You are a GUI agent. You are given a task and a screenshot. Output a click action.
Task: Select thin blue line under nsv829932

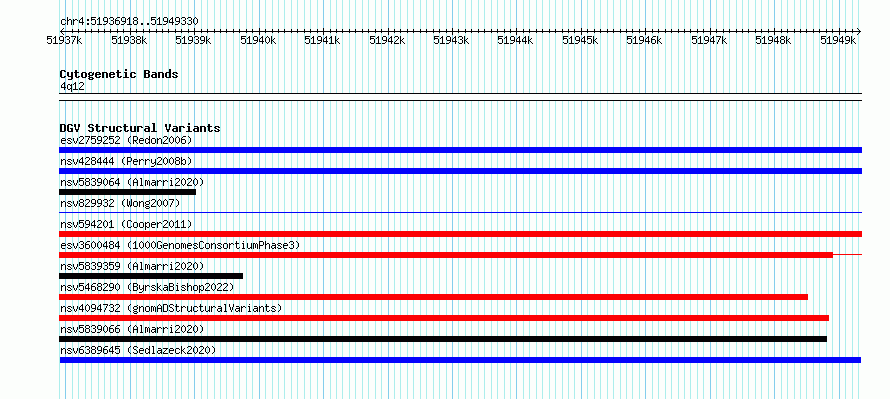click(x=460, y=212)
